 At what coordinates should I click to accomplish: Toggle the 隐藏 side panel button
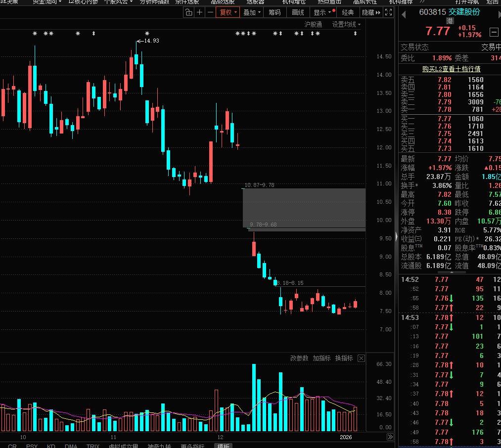(x=371, y=12)
